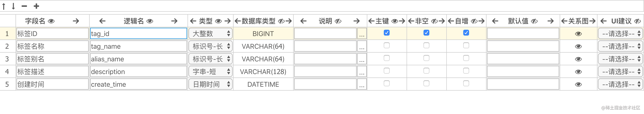Screen dimensions: 644x114
Task: Click the plus icon to add row
Action: [36, 6]
